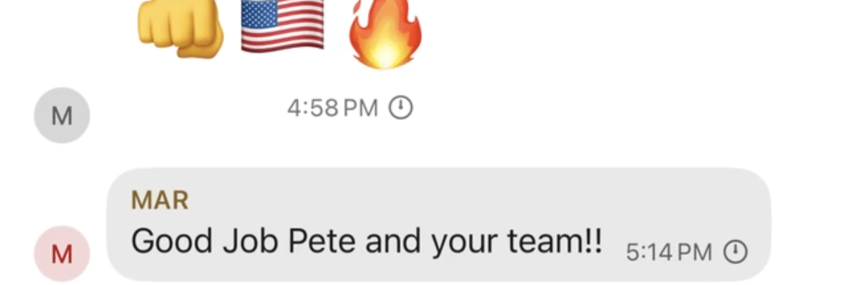Screen dimensions: 868x285
Task: Tap the fire emoji
Action: point(386,32)
